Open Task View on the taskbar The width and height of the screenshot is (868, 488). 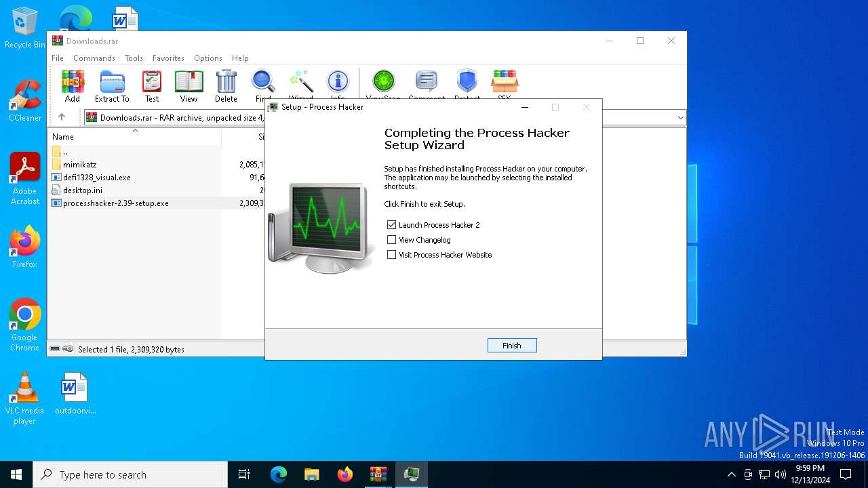pos(244,474)
